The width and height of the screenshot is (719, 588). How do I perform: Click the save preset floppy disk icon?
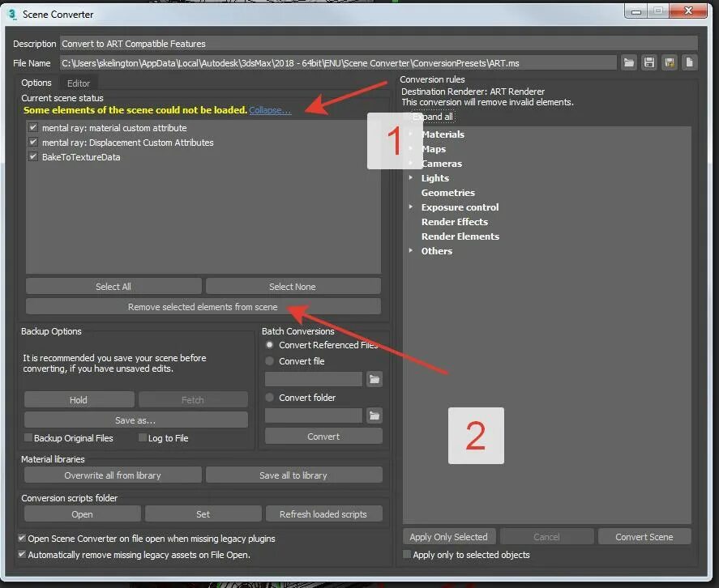[x=648, y=63]
